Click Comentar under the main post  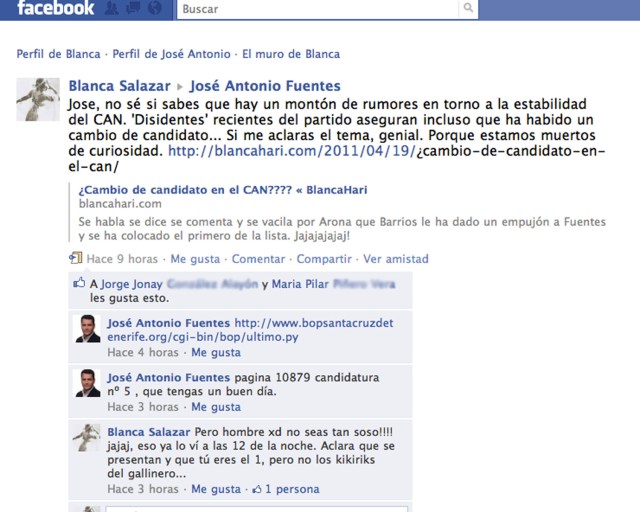258,259
